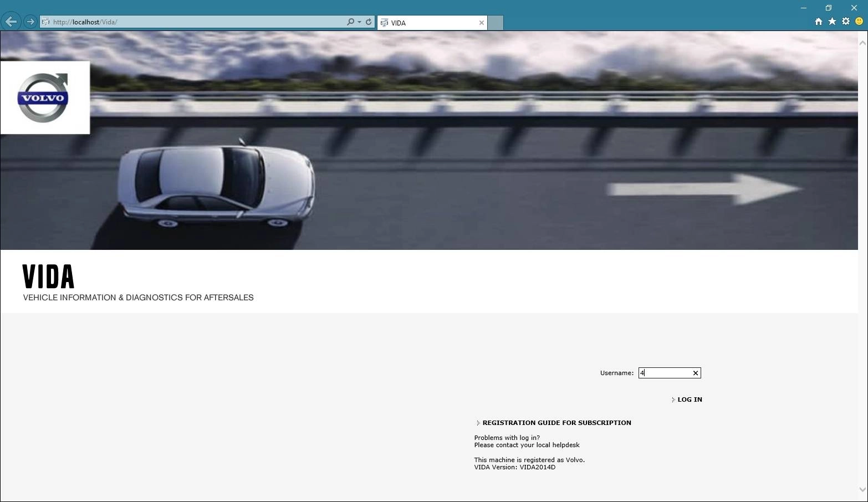Click the Problems with log in? text
868x502 pixels.
point(507,438)
